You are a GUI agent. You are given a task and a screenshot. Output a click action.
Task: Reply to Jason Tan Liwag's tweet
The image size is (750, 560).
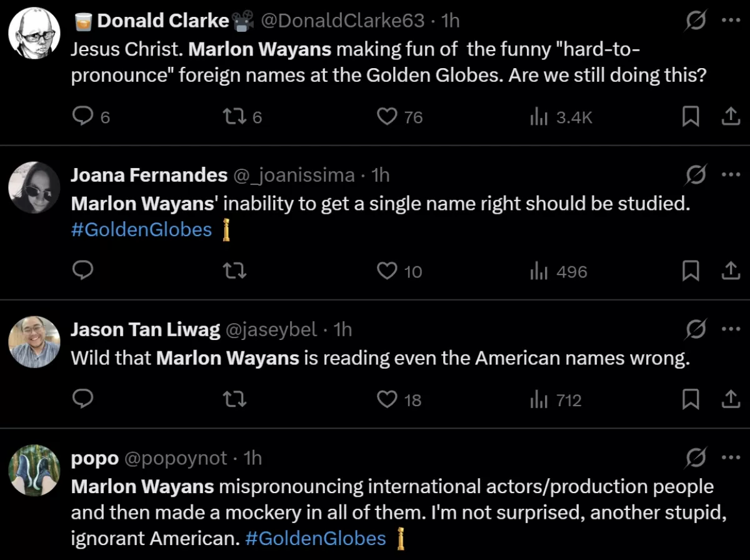83,399
